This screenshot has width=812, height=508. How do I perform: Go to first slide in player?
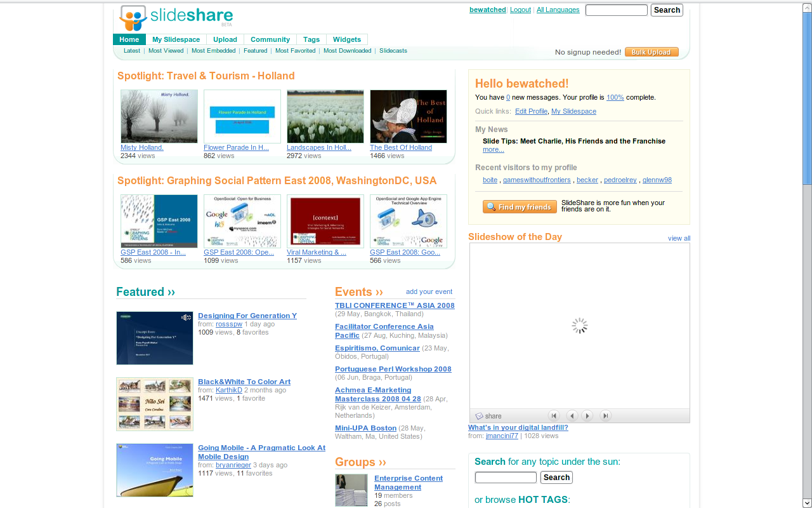(554, 416)
